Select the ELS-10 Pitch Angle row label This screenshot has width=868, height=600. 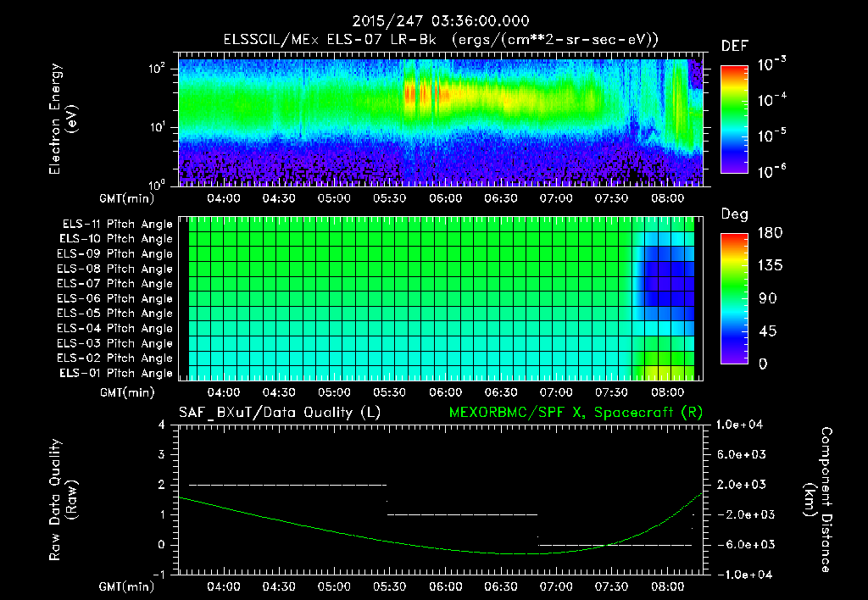point(116,239)
